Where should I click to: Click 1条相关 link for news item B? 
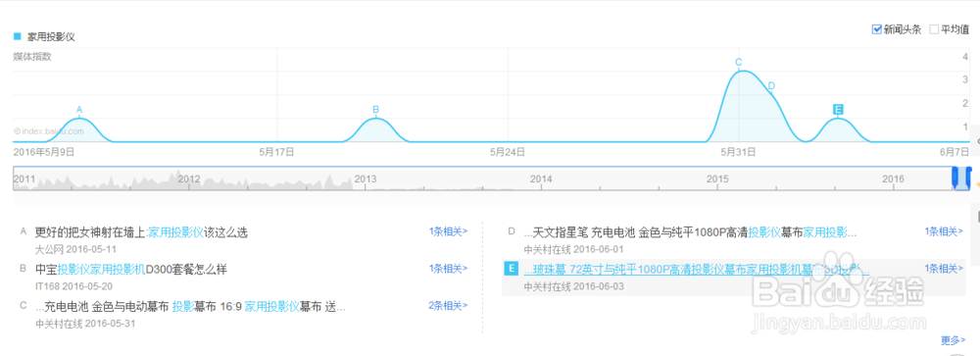448,269
